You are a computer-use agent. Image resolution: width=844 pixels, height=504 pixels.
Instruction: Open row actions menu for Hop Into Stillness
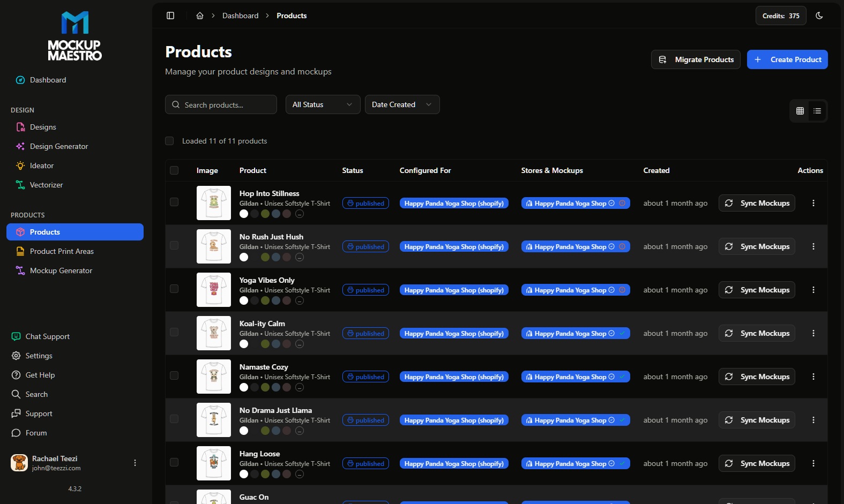click(x=813, y=203)
